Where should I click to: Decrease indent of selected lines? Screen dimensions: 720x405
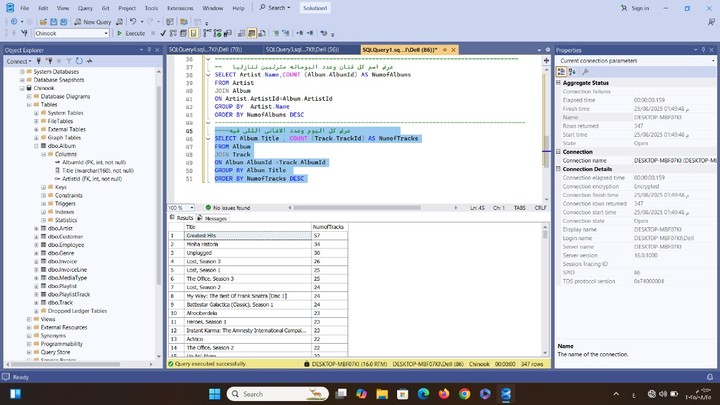click(299, 33)
